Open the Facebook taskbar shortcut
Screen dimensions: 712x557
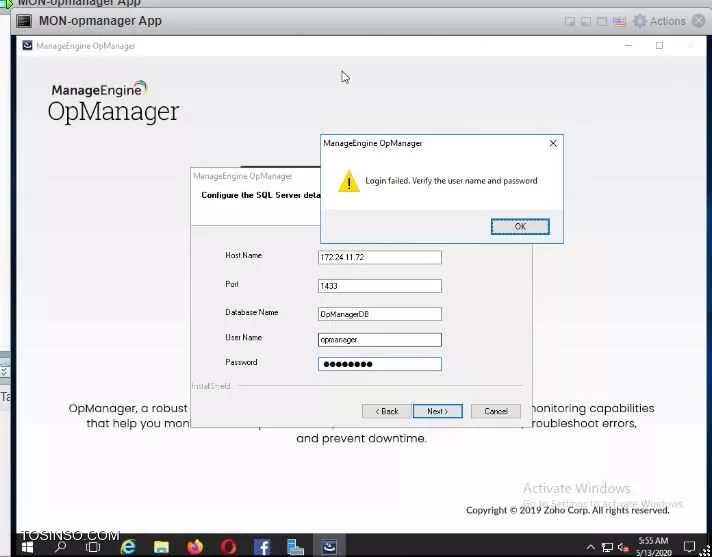coord(262,547)
